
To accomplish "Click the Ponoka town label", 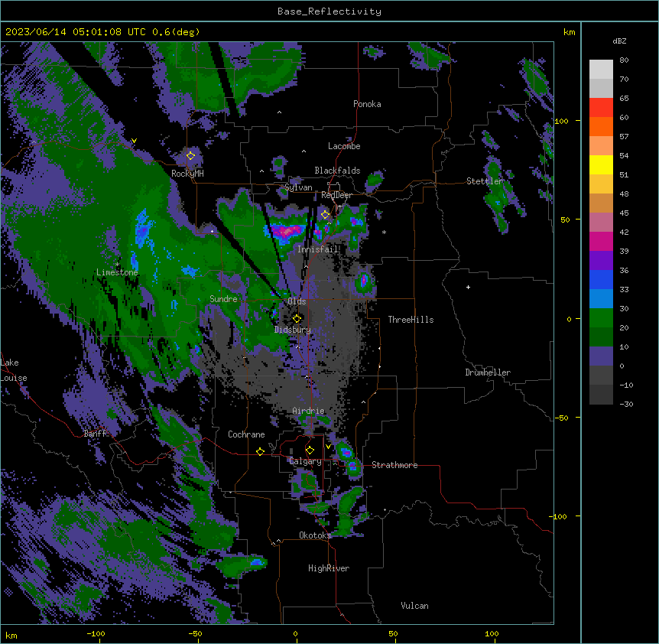I will [x=367, y=104].
